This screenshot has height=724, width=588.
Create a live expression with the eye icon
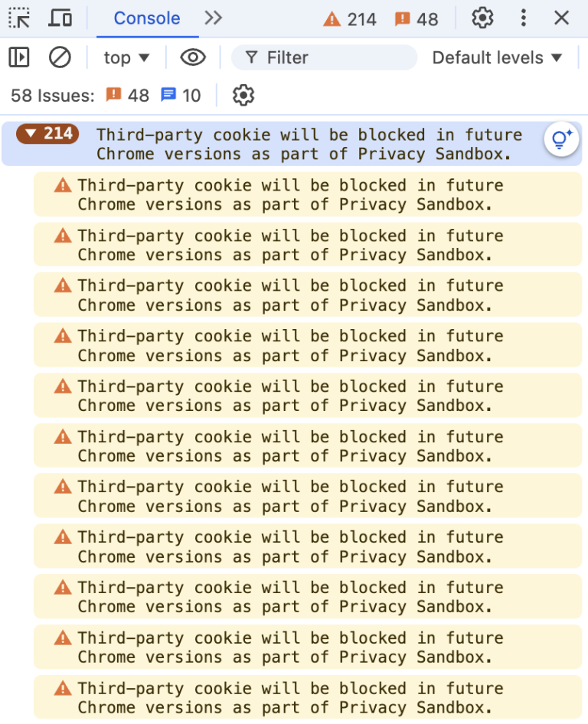[x=192, y=57]
